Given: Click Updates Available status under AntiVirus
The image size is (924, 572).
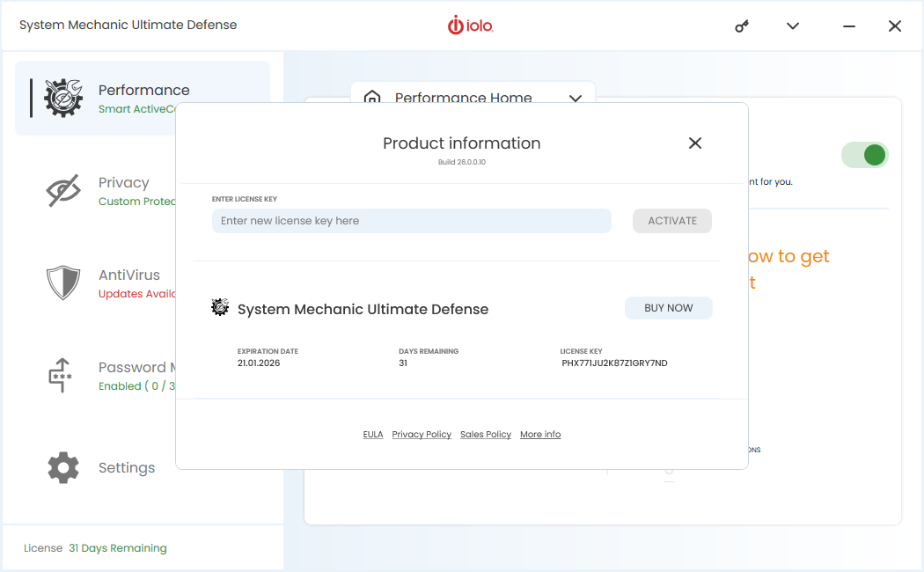Looking at the screenshot, I should (x=136, y=293).
